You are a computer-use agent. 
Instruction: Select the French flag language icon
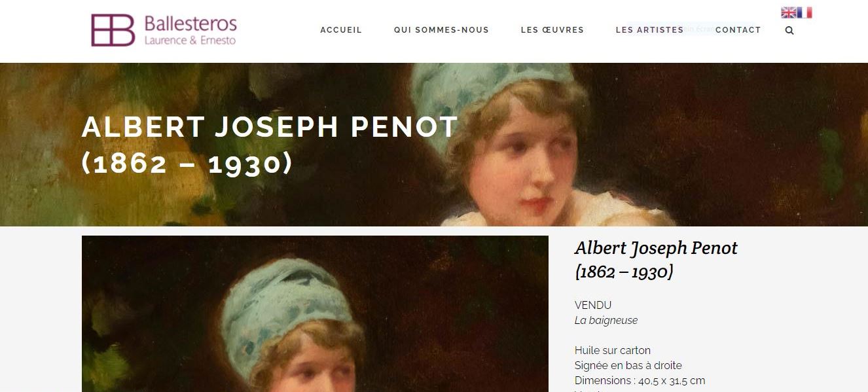805,12
